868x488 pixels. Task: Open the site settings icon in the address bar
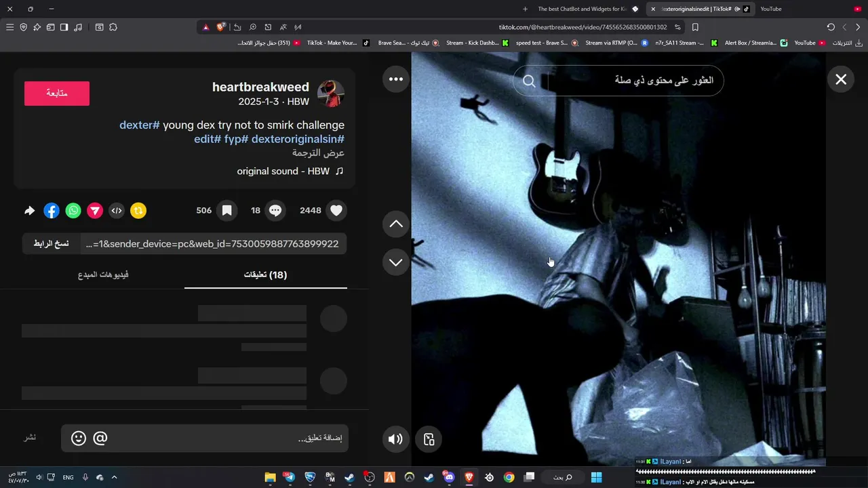(677, 27)
